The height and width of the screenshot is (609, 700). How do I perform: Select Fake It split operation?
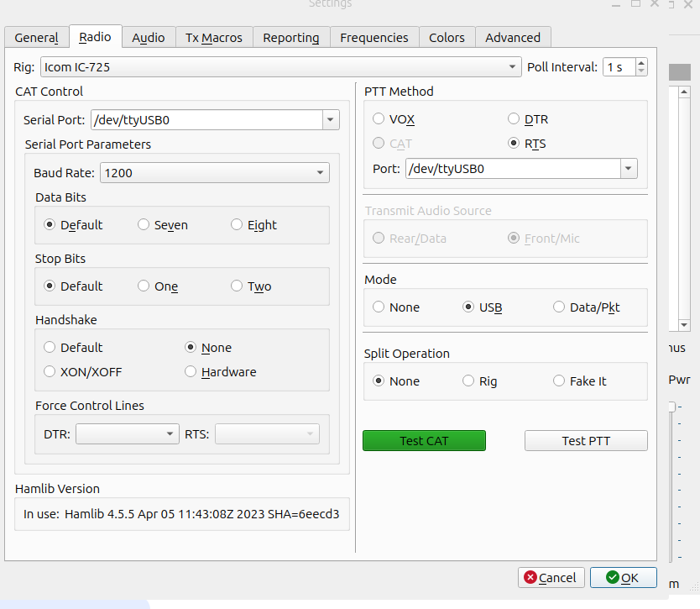559,381
